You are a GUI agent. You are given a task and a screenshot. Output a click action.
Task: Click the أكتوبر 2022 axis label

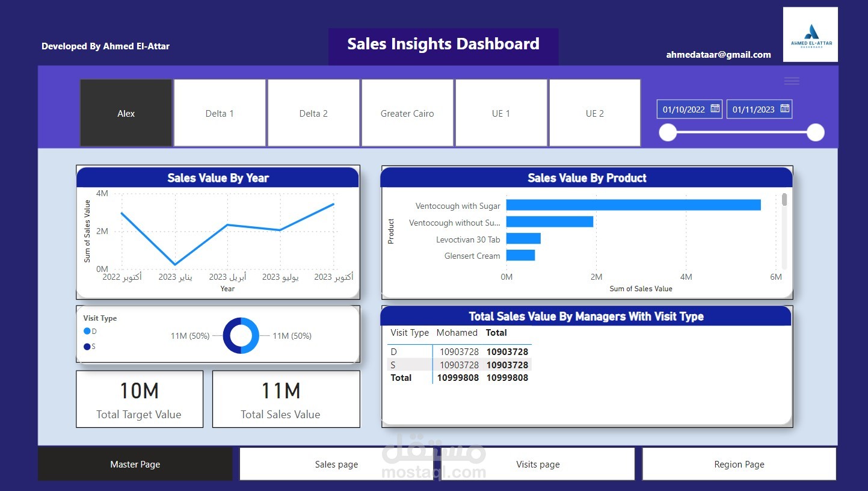(x=122, y=277)
